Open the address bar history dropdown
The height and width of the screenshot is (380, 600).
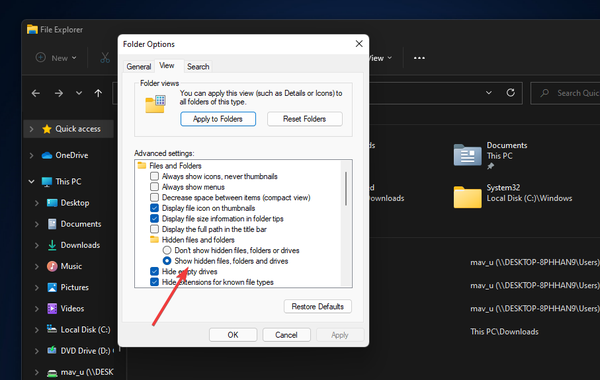[x=489, y=93]
